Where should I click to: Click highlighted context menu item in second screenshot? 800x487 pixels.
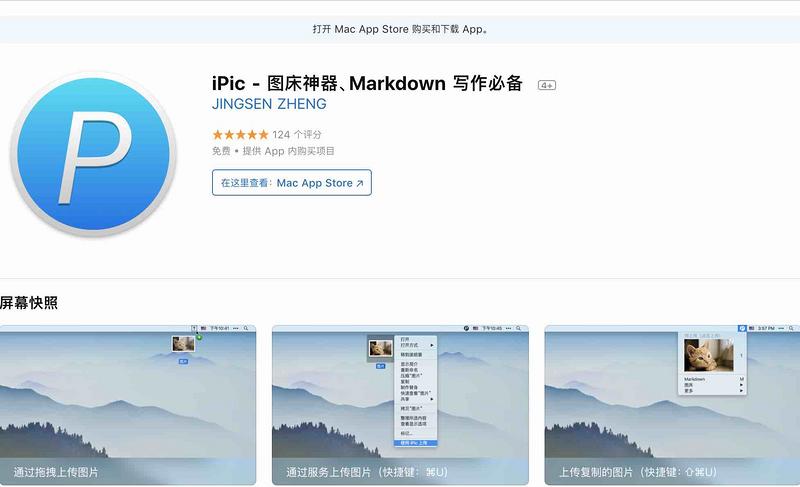tap(416, 443)
